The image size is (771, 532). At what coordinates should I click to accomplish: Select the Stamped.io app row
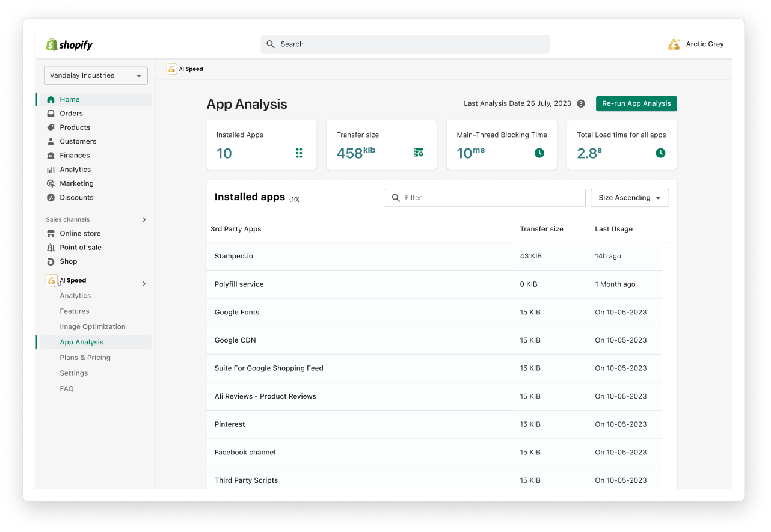click(x=434, y=257)
